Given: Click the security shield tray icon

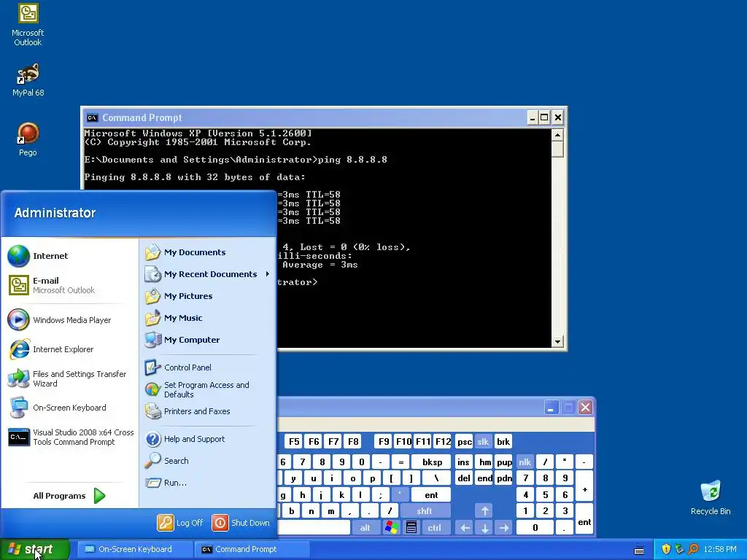Looking at the screenshot, I should (666, 549).
